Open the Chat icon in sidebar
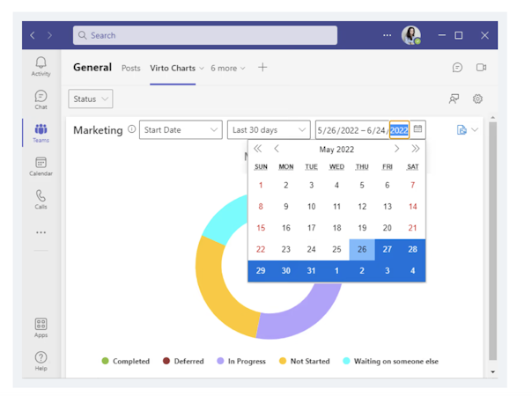This screenshot has width=532, height=396. pyautogui.click(x=41, y=99)
